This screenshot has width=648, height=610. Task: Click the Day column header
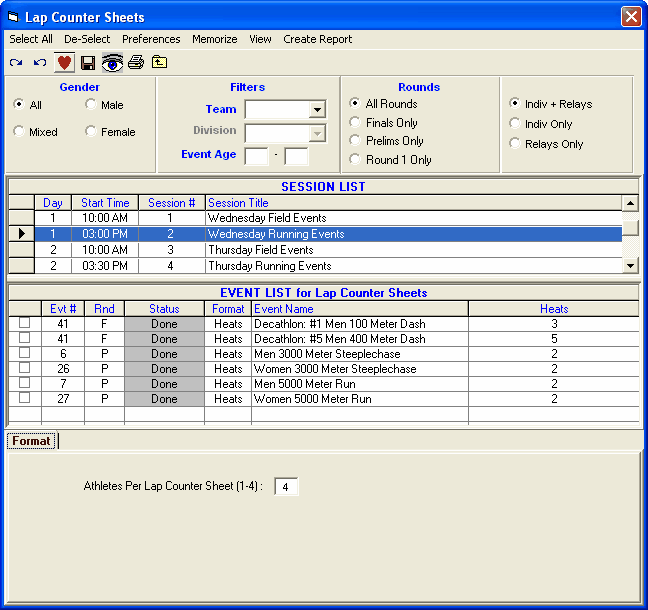pos(53,203)
